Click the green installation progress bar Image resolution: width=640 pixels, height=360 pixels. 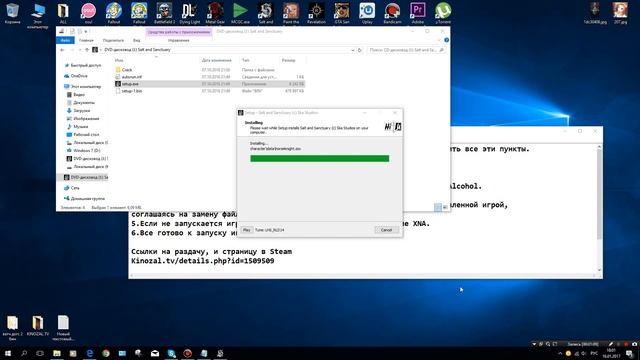coord(320,158)
